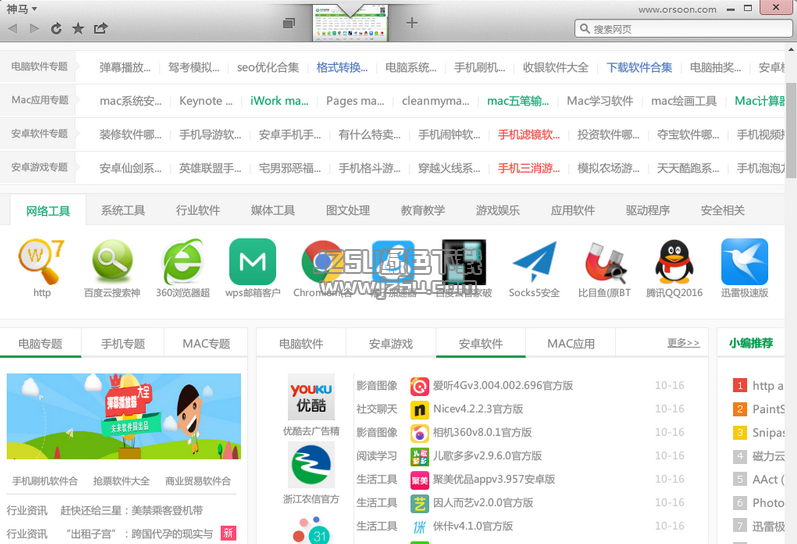This screenshot has height=544, width=797.
Task: Open 手机滤镜软... red link
Action: click(529, 134)
